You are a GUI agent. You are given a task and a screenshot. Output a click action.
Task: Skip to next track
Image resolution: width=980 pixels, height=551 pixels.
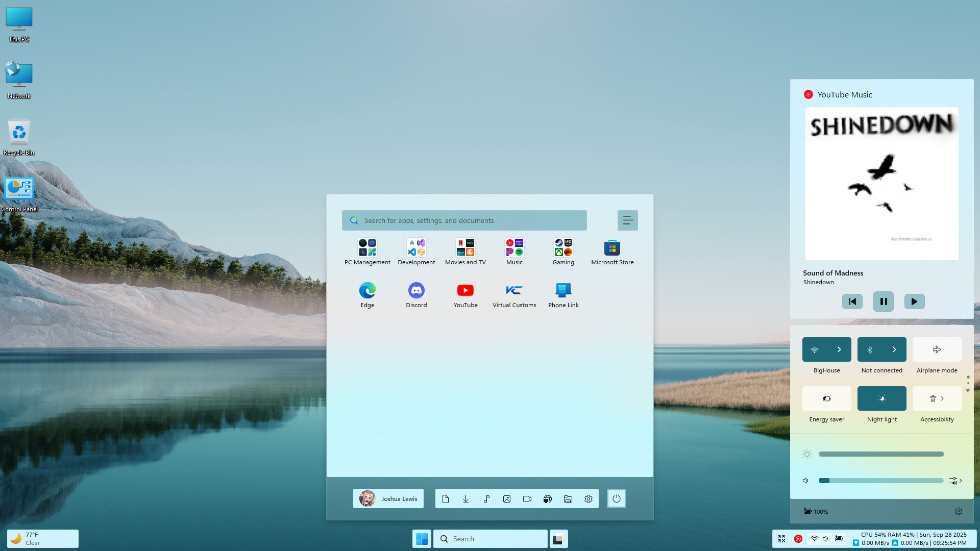click(915, 302)
